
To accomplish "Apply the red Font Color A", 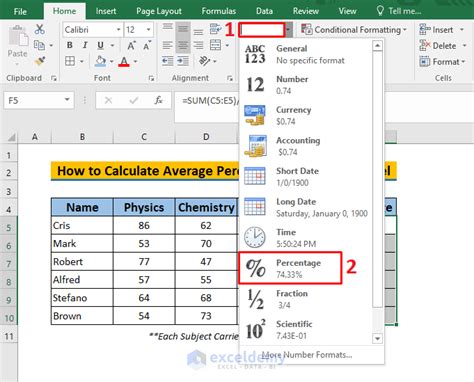I will (x=124, y=61).
